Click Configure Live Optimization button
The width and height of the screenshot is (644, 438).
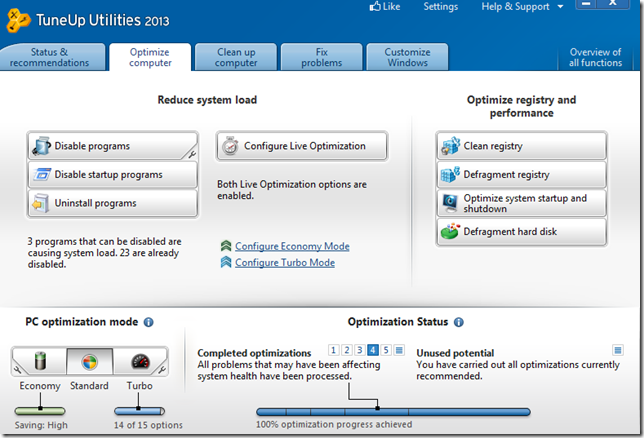coord(302,146)
